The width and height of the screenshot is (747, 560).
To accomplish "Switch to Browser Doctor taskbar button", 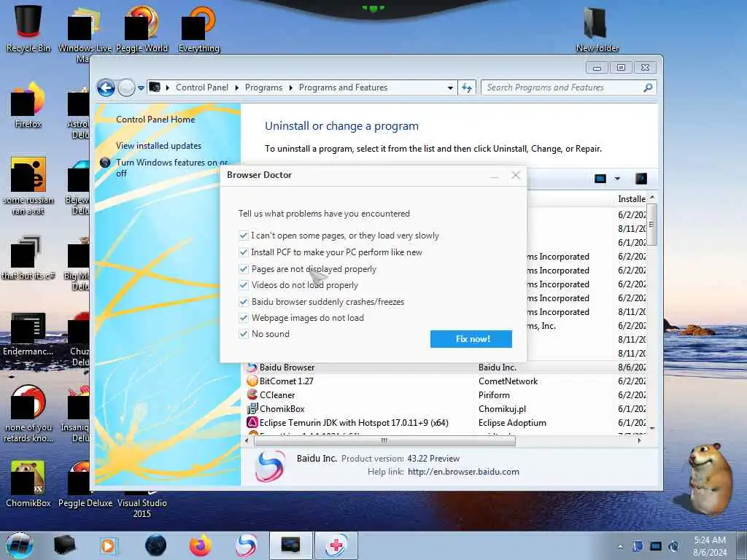I will (x=336, y=545).
